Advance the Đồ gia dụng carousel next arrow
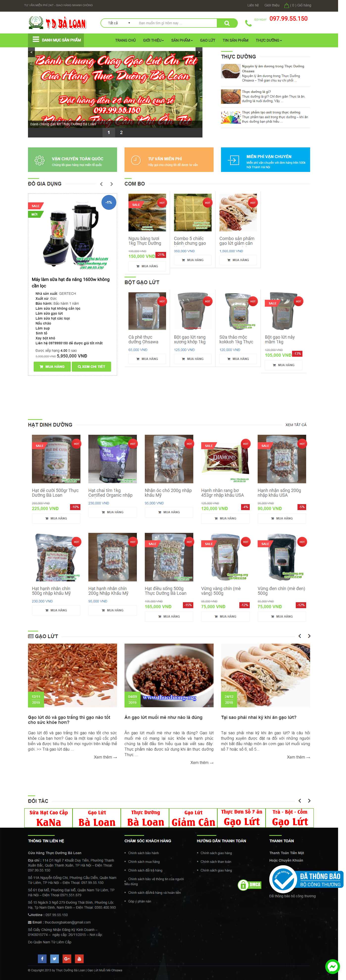Screen dimensions: 346x980 click(x=111, y=184)
